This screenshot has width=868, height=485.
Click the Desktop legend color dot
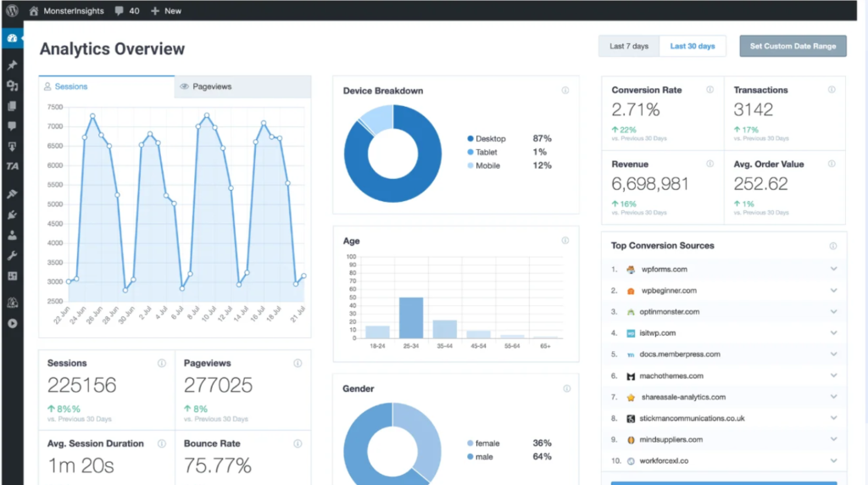click(x=470, y=138)
